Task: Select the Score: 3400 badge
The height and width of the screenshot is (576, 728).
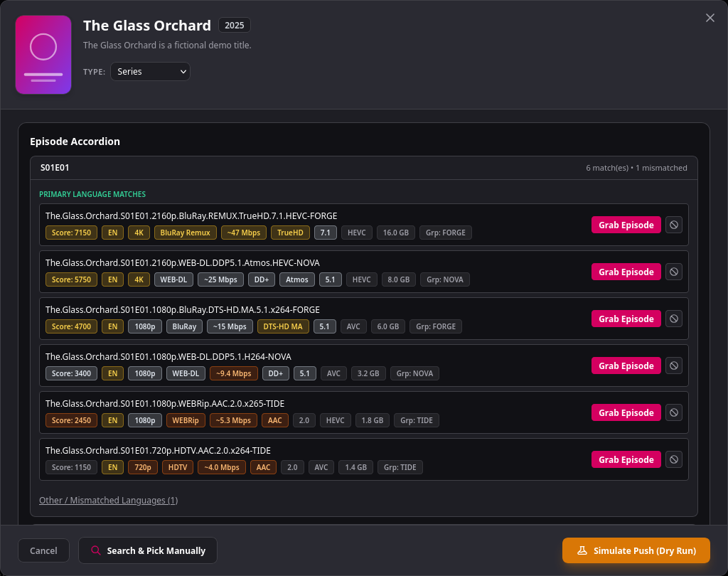Action: pos(72,373)
